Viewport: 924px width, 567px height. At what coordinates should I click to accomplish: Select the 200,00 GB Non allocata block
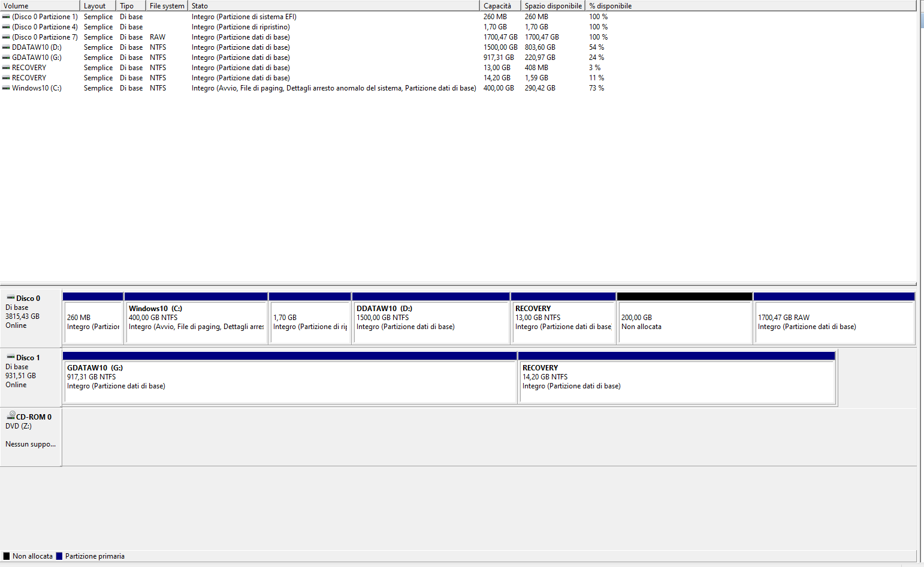[x=684, y=318]
